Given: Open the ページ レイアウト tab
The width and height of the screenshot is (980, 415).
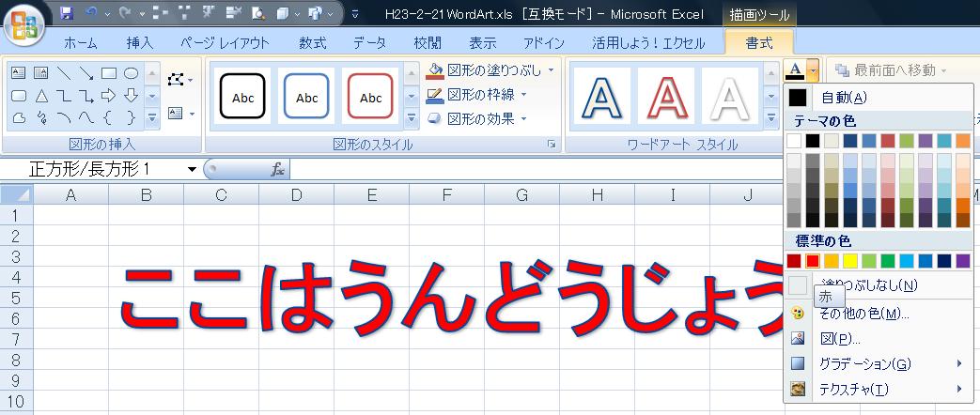Looking at the screenshot, I should [225, 43].
